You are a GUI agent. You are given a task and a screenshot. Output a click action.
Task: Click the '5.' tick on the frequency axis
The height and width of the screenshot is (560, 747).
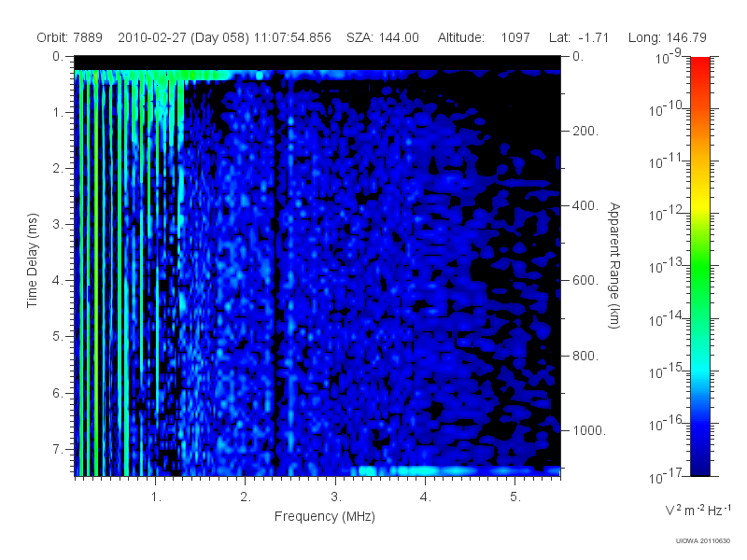pyautogui.click(x=515, y=497)
